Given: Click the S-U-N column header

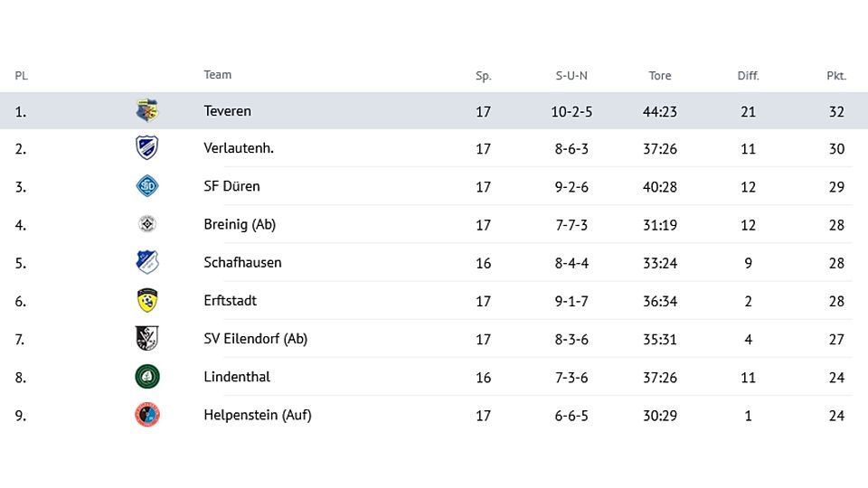Looking at the screenshot, I should pos(571,76).
